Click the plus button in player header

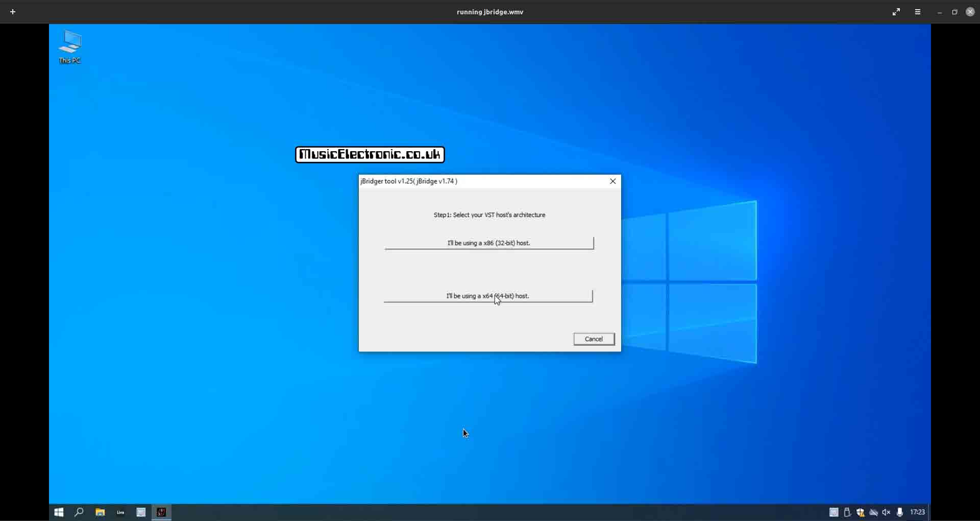13,12
